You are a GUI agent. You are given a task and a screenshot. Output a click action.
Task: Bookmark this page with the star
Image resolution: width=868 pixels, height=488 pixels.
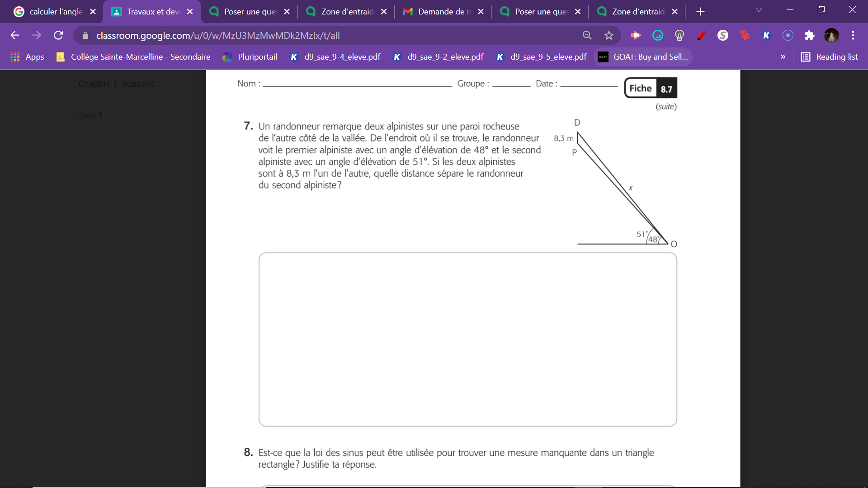pos(609,35)
